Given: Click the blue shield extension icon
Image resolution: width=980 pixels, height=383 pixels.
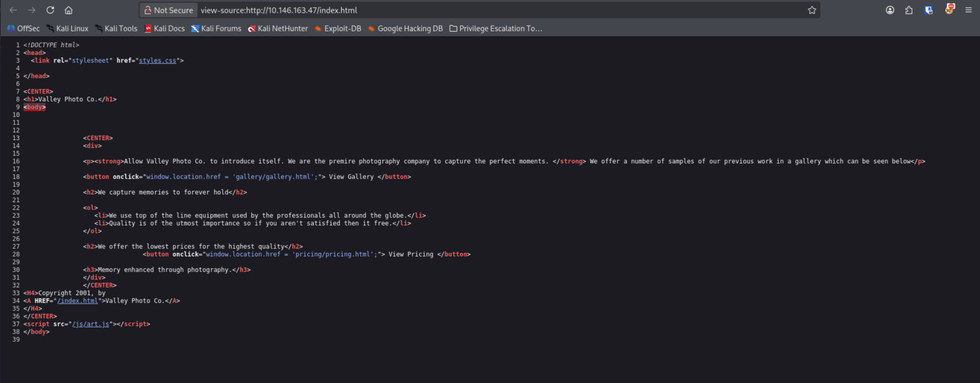Looking at the screenshot, I should [928, 10].
